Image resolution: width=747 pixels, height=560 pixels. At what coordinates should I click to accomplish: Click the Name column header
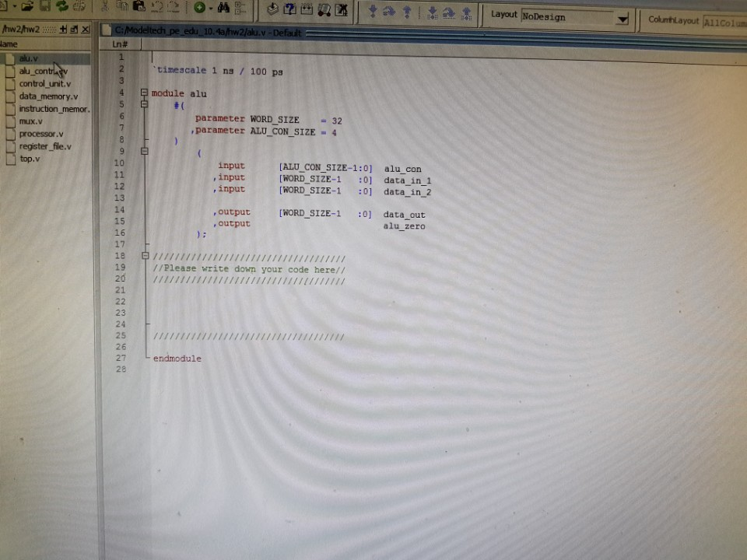click(45, 44)
